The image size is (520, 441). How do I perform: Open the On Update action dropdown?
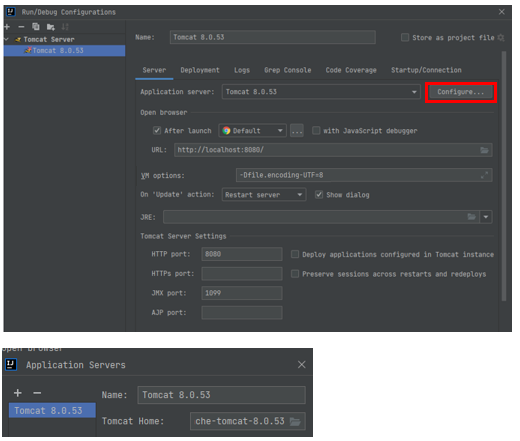point(264,195)
